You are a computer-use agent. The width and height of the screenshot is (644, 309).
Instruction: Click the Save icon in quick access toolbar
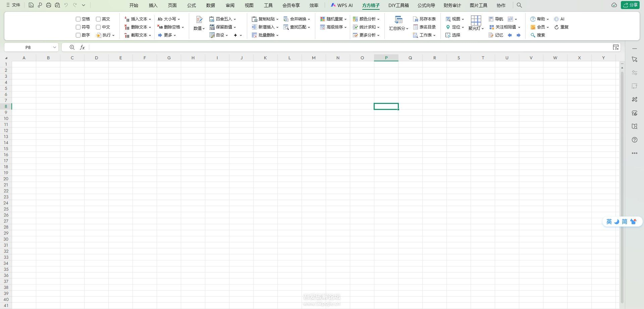[x=31, y=5]
